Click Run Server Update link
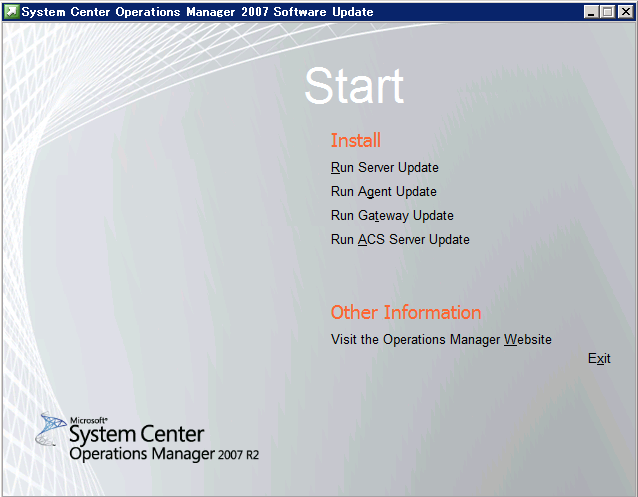The width and height of the screenshot is (638, 497). coord(385,168)
